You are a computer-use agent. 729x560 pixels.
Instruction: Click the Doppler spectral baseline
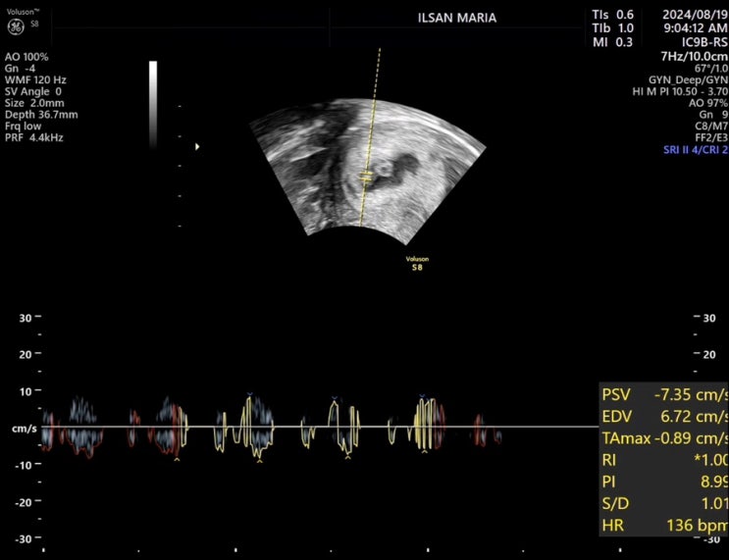coord(320,427)
